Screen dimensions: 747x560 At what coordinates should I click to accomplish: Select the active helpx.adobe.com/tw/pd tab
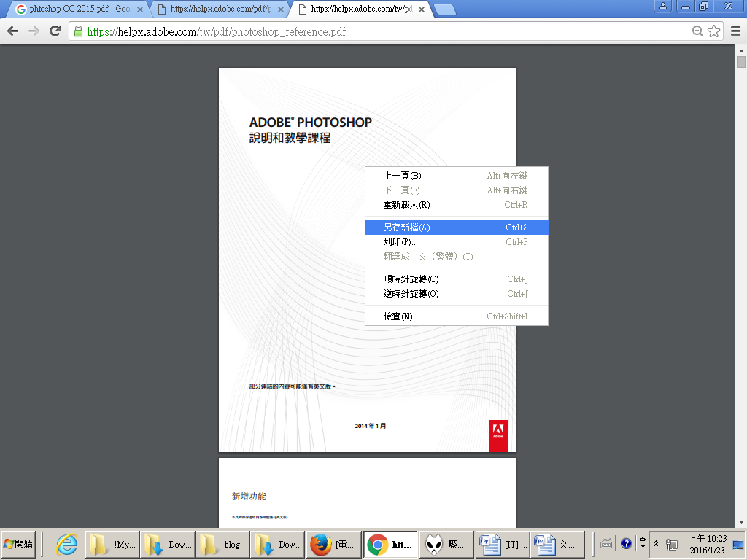click(360, 9)
